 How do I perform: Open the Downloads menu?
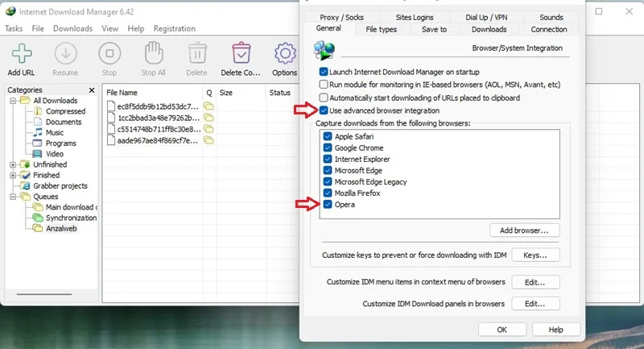click(x=72, y=28)
